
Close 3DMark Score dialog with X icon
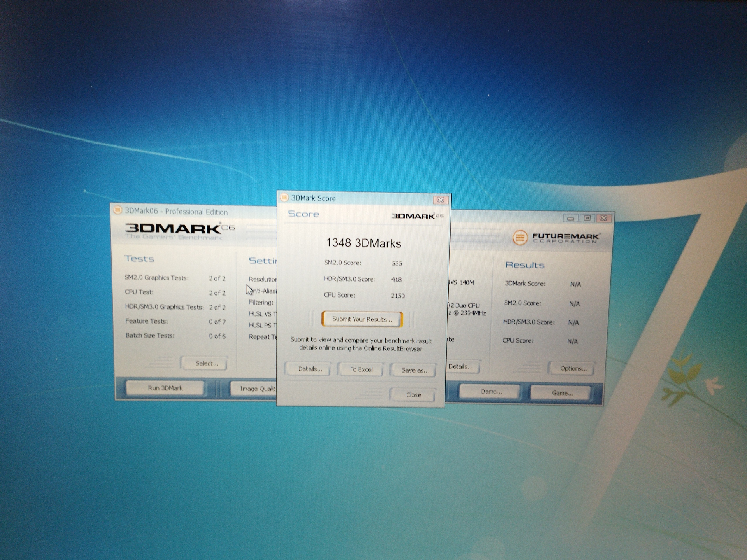(x=440, y=200)
